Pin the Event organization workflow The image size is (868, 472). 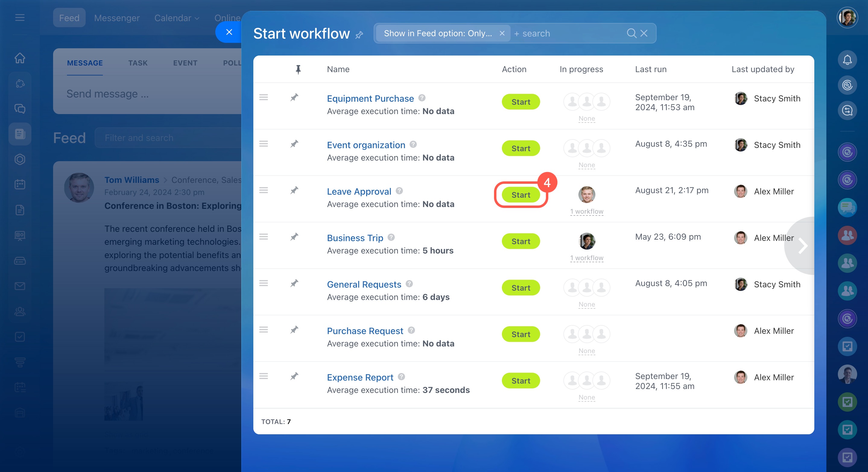pyautogui.click(x=294, y=144)
